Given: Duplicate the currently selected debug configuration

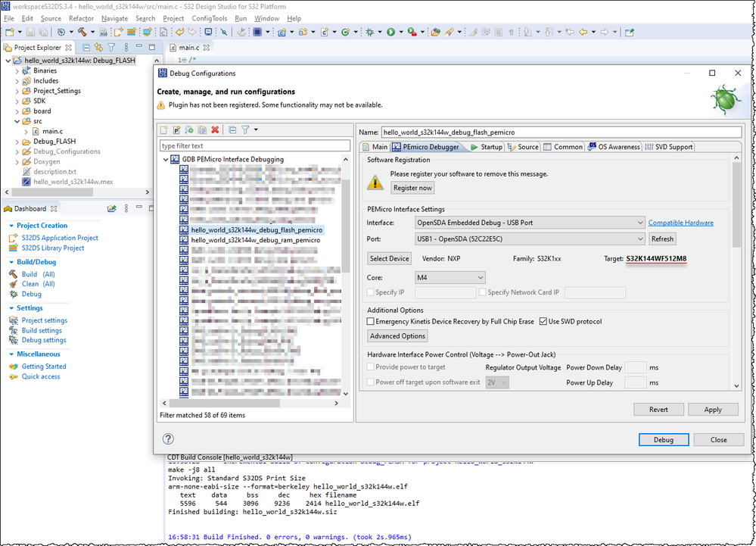Looking at the screenshot, I should [x=202, y=130].
